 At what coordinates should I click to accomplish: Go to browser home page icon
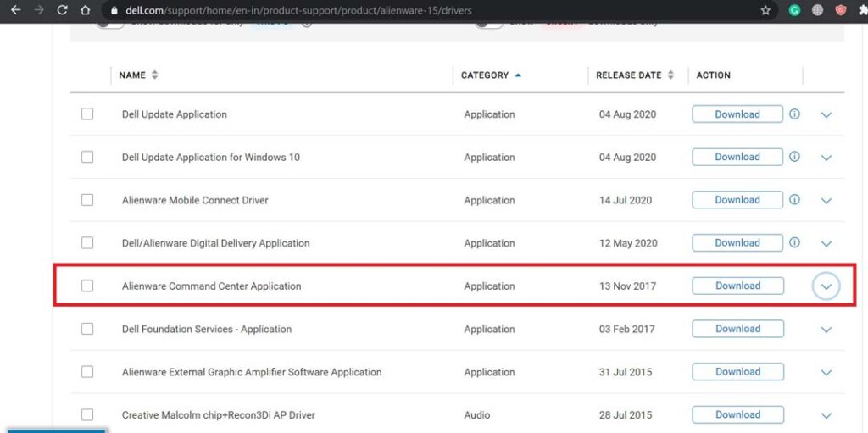[85, 11]
